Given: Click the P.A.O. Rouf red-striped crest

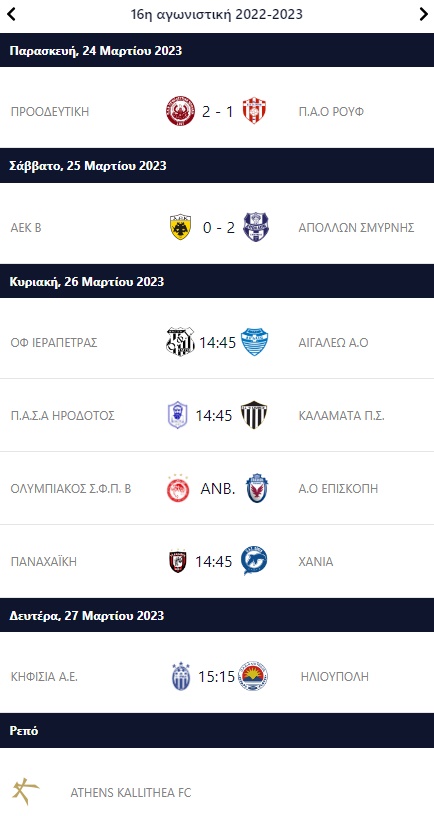Looking at the screenshot, I should coord(254,111).
